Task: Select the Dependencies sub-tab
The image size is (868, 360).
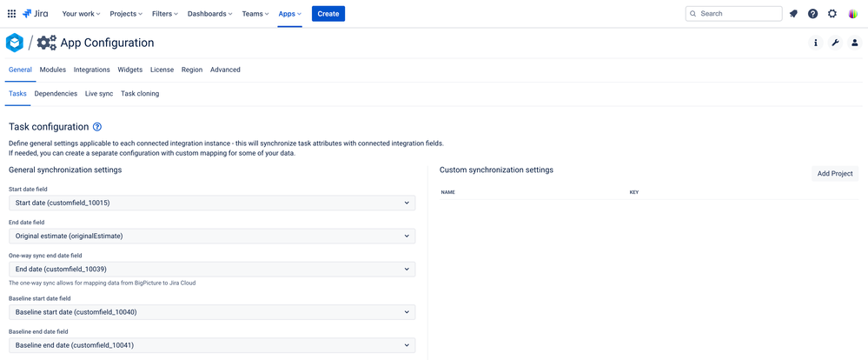Action: 56,94
